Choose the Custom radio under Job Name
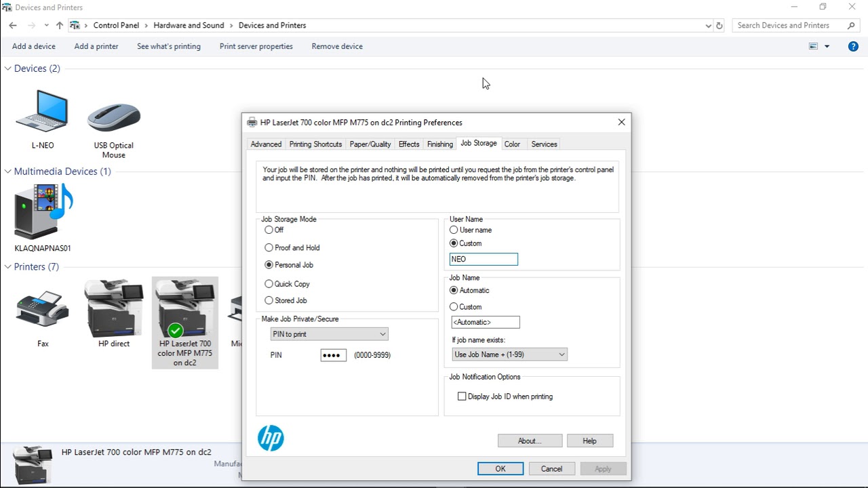Image resolution: width=868 pixels, height=488 pixels. point(454,307)
